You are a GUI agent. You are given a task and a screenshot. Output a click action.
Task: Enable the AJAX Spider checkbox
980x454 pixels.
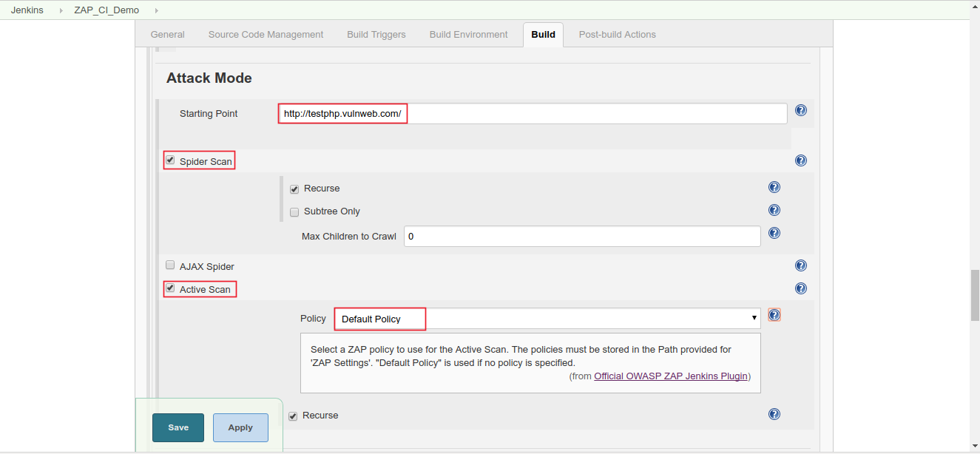[x=170, y=265]
